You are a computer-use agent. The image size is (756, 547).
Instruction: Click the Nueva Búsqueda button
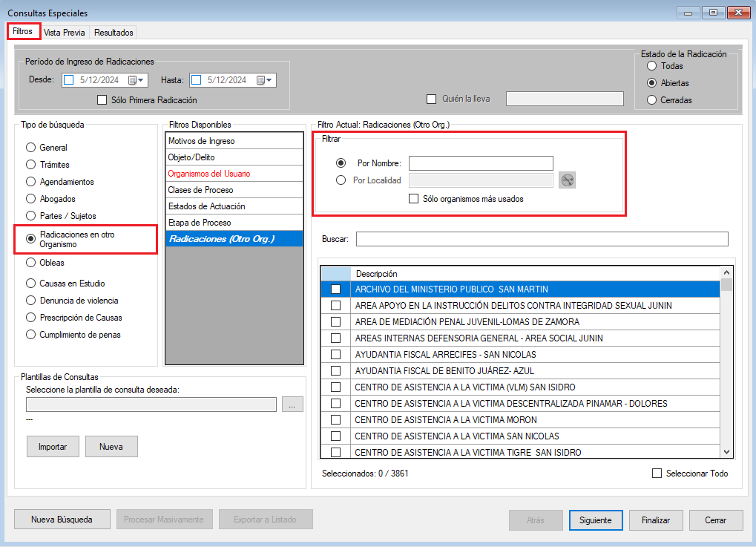62,520
